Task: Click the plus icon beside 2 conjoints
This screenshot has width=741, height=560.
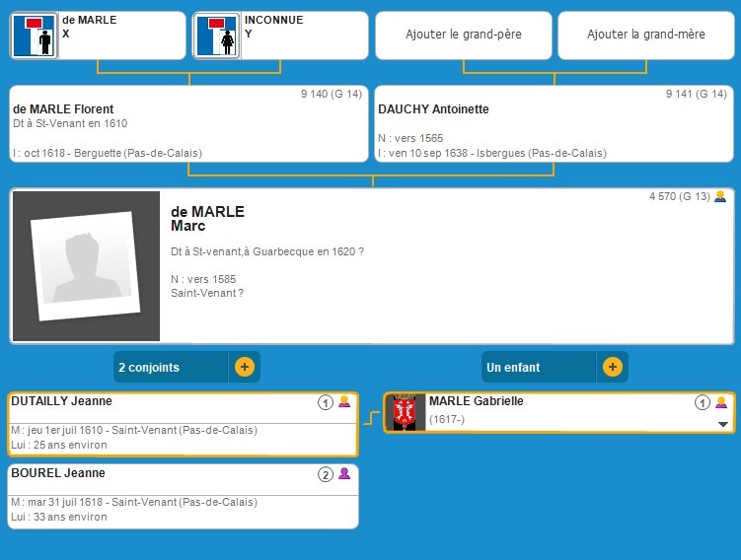Action: pos(245,367)
